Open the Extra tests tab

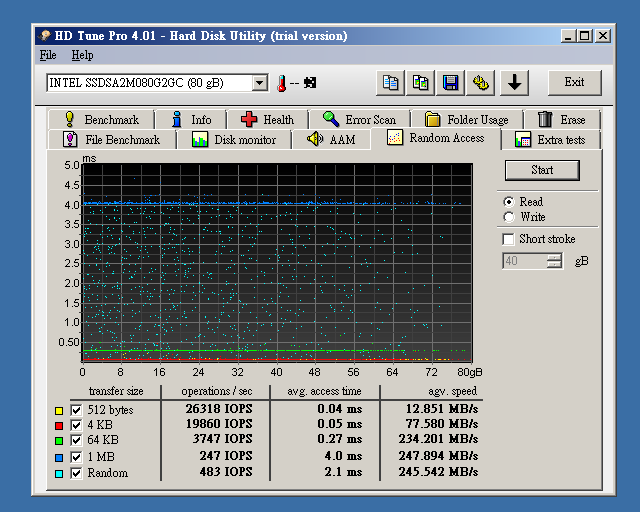[550, 140]
